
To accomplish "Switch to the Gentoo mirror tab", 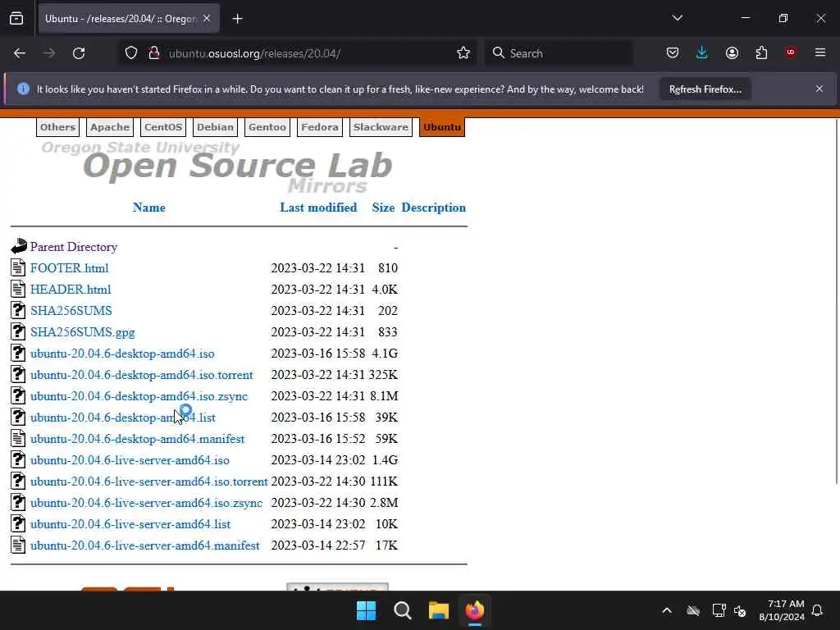I will (267, 127).
